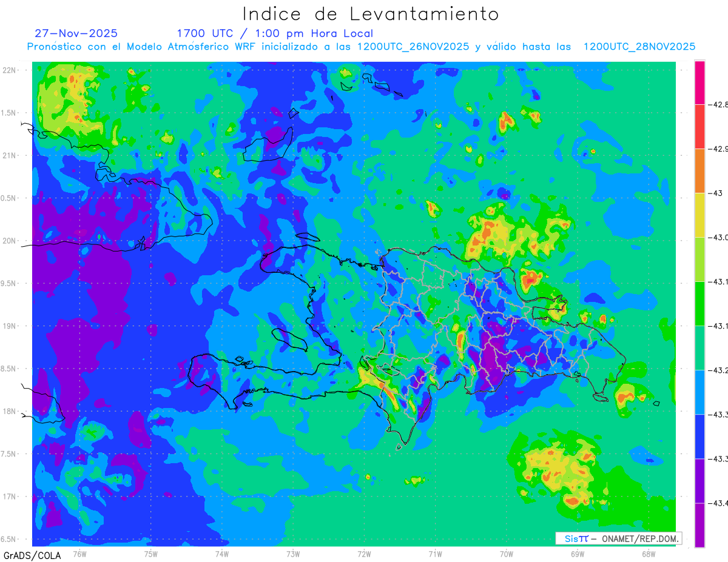The height and width of the screenshot is (562, 728).
Task: Click the '72W' longitude label
Action: pyautogui.click(x=364, y=554)
